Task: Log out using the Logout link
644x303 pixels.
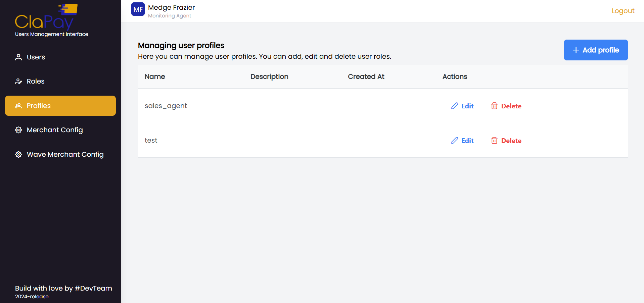Action: (x=623, y=11)
